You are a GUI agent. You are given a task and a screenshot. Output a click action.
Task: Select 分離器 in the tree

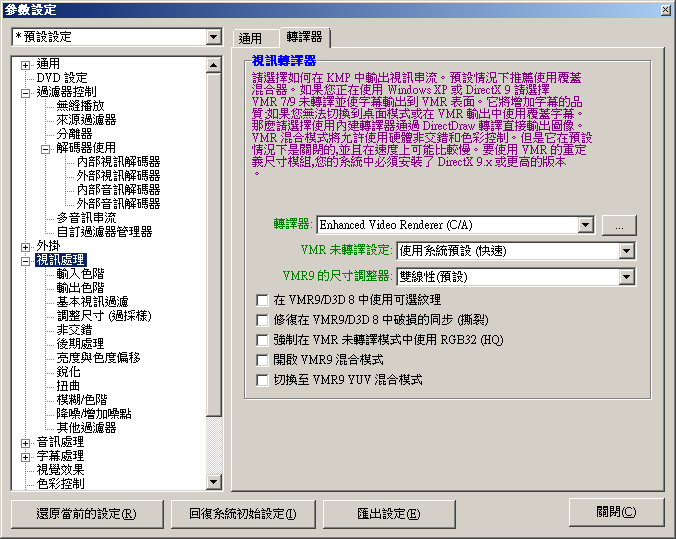[x=74, y=134]
